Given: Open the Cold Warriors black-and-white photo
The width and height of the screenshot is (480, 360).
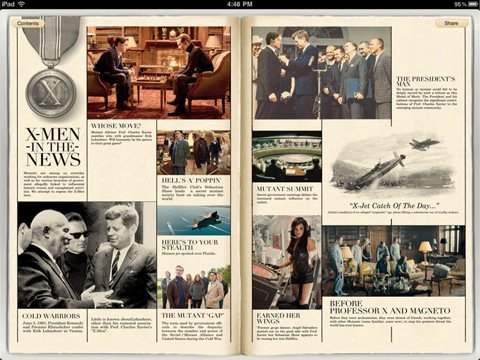Looking at the screenshot, I should pos(87,255).
